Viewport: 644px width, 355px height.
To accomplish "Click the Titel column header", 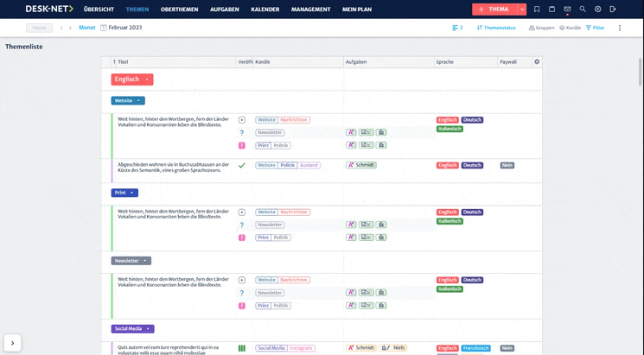I will click(123, 62).
